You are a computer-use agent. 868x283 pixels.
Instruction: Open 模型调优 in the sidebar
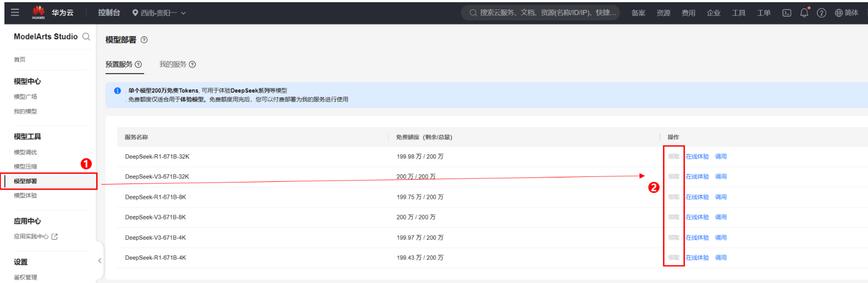click(x=25, y=153)
